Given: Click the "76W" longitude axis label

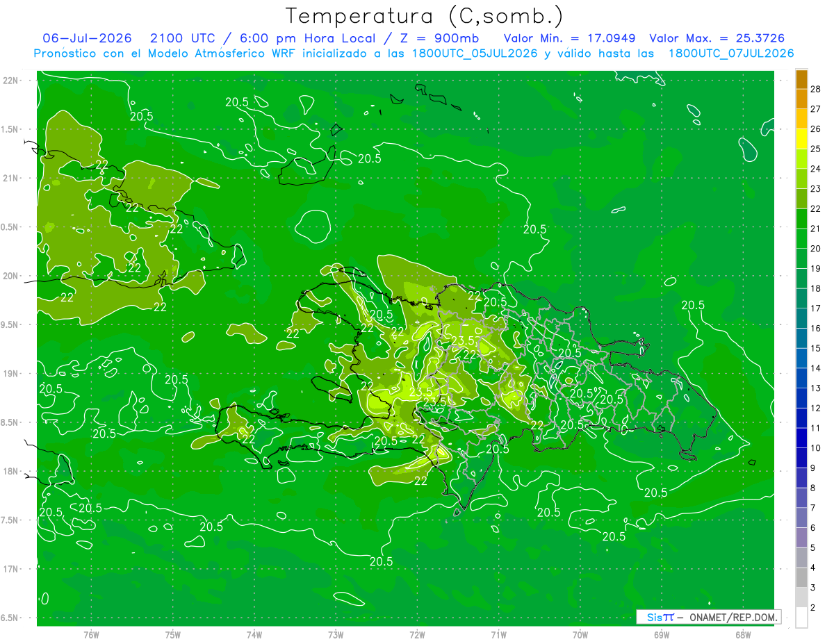Looking at the screenshot, I should click(91, 634).
